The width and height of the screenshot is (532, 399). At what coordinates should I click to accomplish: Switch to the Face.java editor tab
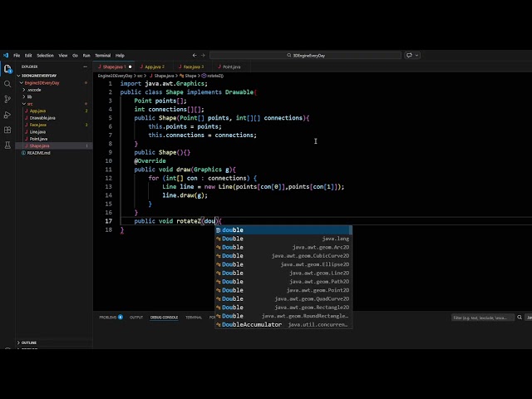[x=192, y=66]
